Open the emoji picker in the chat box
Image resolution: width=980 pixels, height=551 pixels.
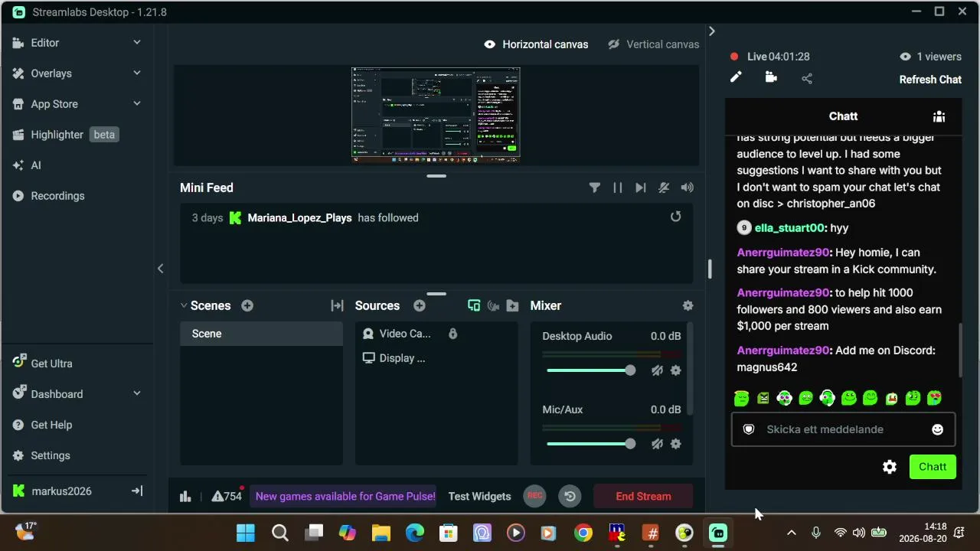pos(937,429)
